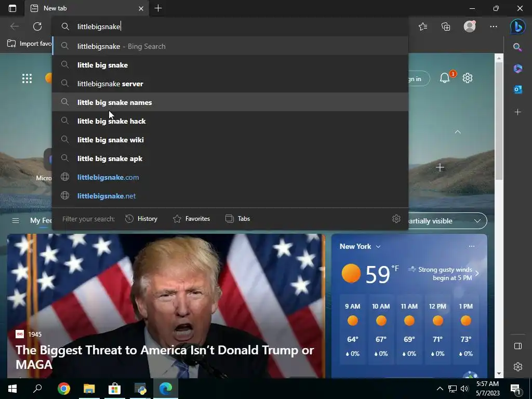Toggle the hide sidebar icon
The height and width of the screenshot is (399, 532).
(518, 345)
